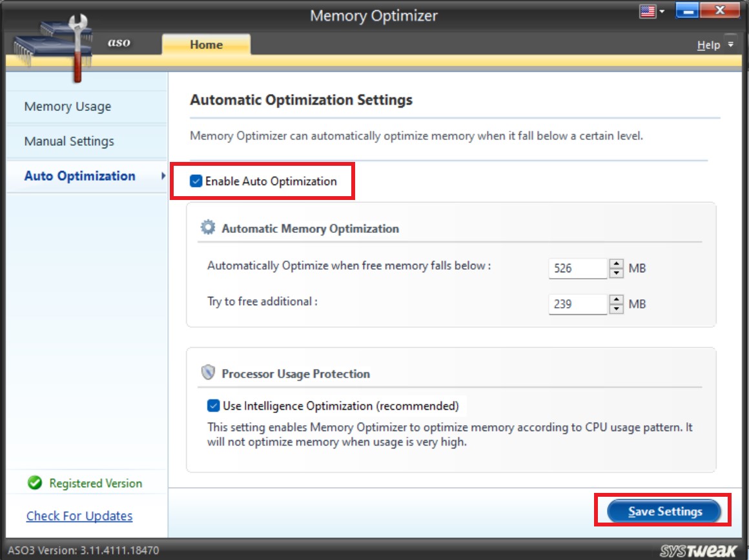Follow the Check For Updates link
The image size is (749, 560).
click(79, 516)
